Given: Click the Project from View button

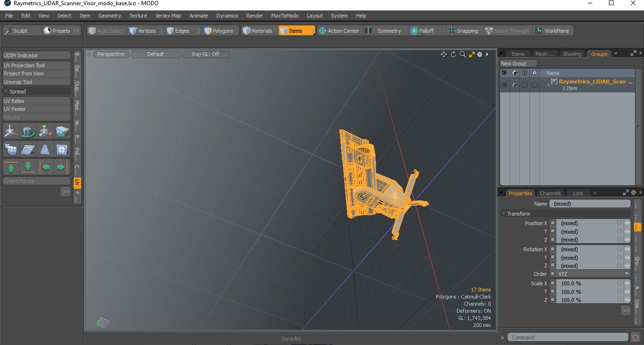Looking at the screenshot, I should [36, 73].
